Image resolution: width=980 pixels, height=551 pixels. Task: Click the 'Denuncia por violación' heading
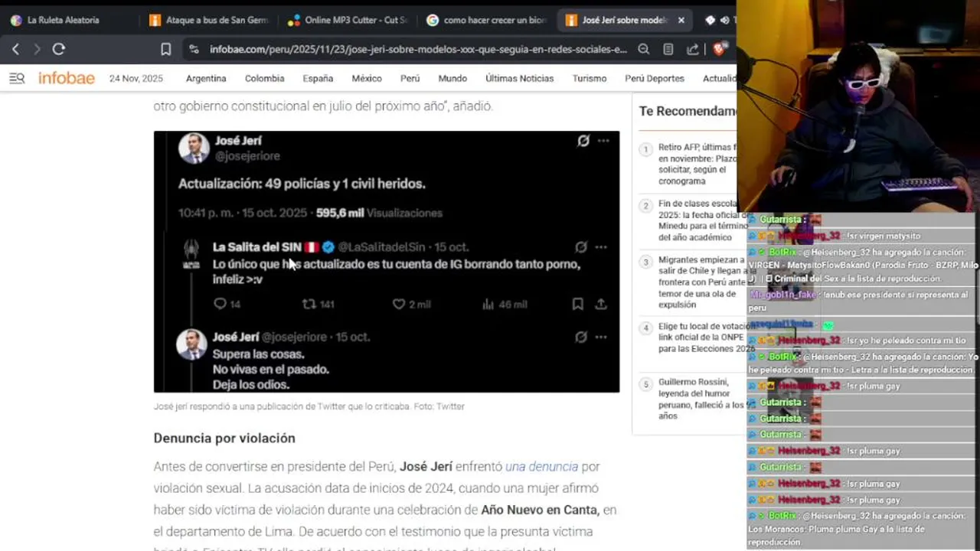(224, 438)
